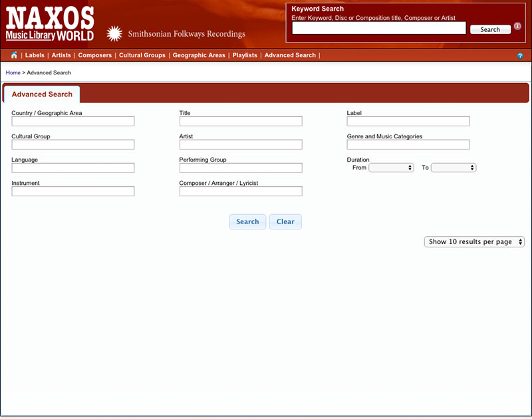Image resolution: width=532 pixels, height=419 pixels.
Task: Follow the Home breadcrumb link
Action: pos(13,72)
